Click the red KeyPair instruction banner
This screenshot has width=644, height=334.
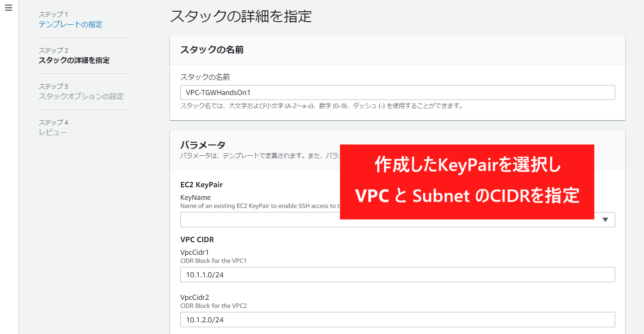coord(467,182)
